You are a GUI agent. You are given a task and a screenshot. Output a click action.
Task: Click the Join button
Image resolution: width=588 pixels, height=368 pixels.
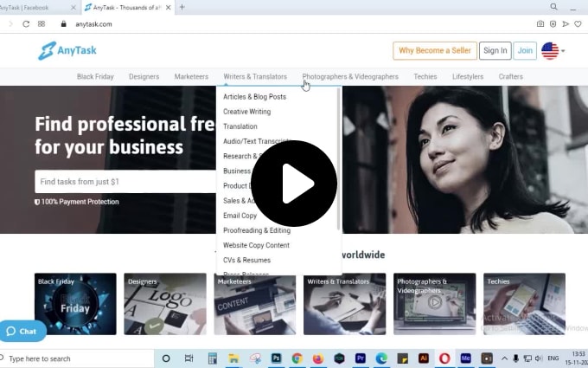click(525, 51)
